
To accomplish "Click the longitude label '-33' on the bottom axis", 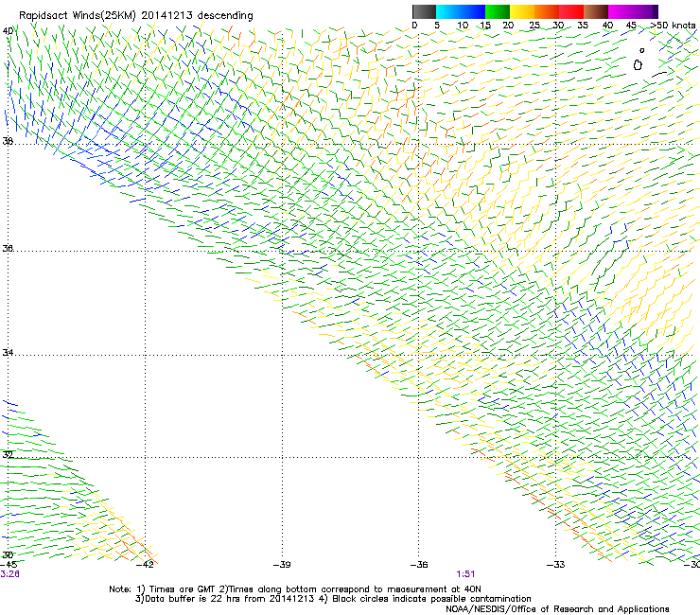I will coord(555,565).
